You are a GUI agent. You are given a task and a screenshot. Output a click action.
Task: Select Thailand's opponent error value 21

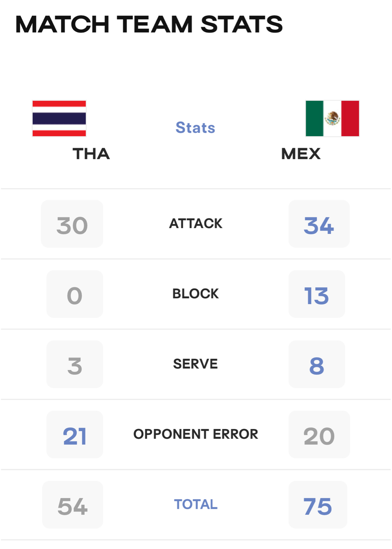click(x=75, y=434)
